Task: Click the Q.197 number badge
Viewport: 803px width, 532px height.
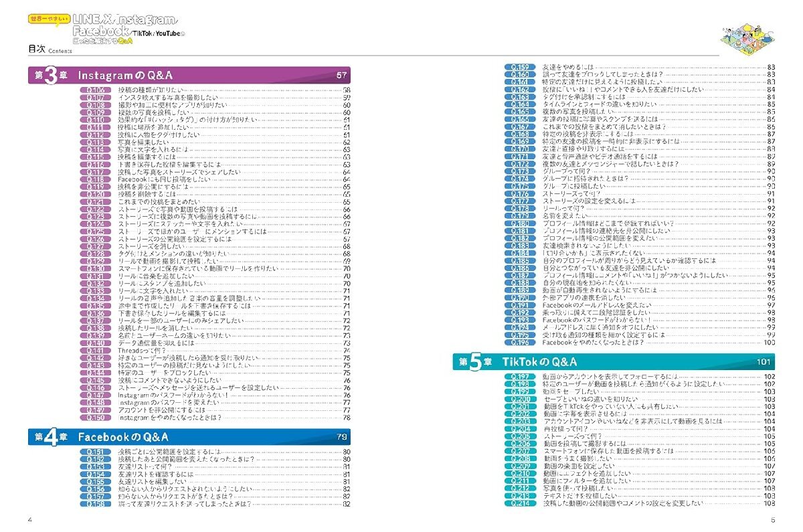Action: click(x=519, y=377)
